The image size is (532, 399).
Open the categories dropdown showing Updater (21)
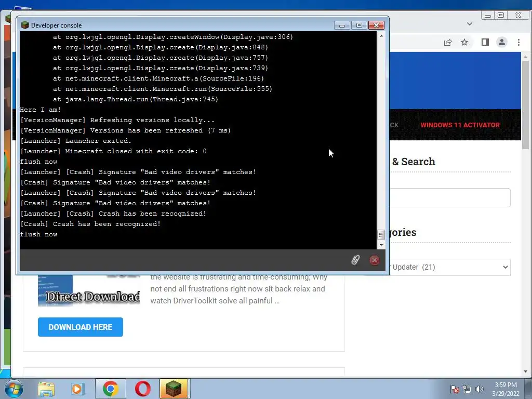click(x=449, y=268)
